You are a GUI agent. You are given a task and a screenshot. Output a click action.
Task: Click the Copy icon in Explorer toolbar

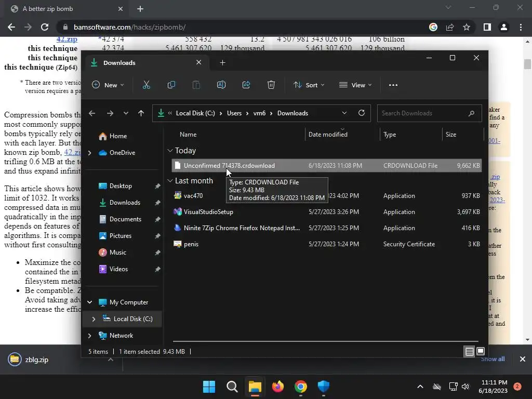coord(171,85)
